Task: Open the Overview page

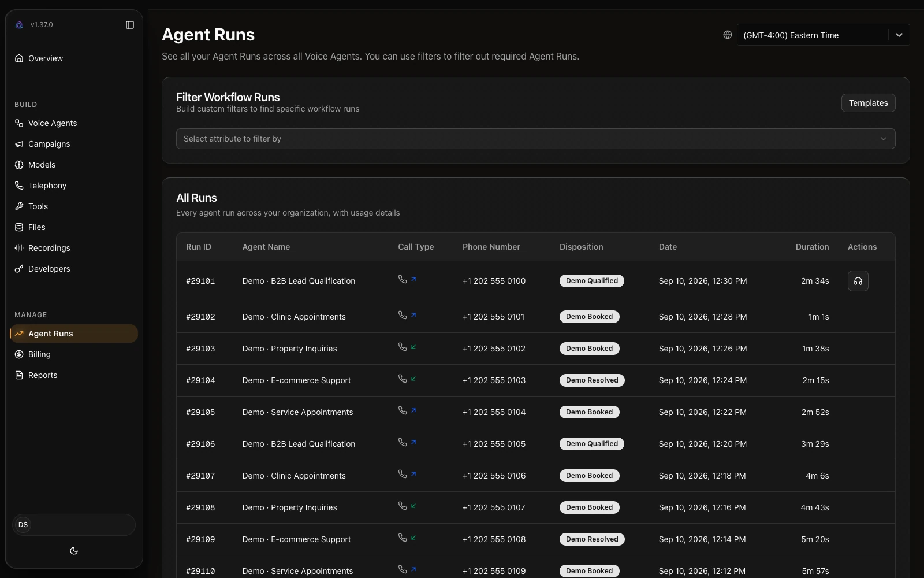Action: (x=74, y=58)
